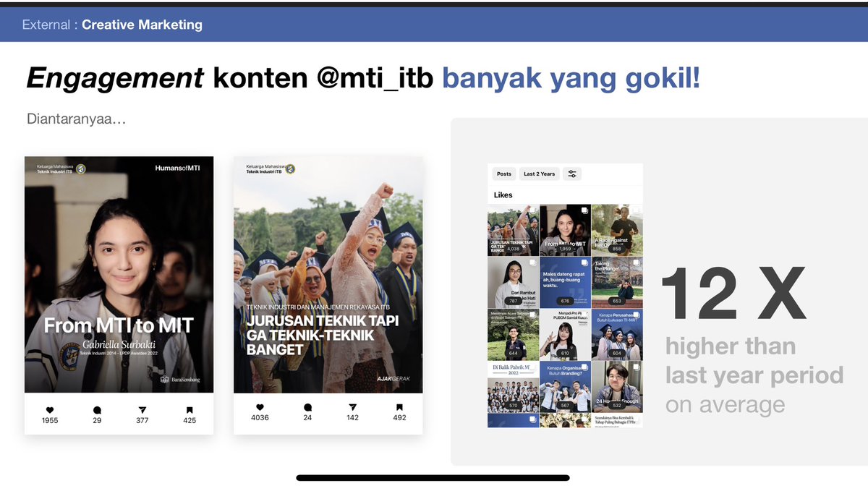This screenshot has height=491, width=868.
Task: Open the Di Balik Pabrik grid thumbnail
Action: tap(514, 385)
